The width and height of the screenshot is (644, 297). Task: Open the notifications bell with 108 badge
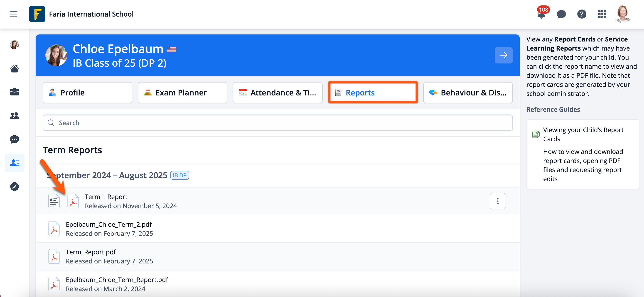click(541, 15)
